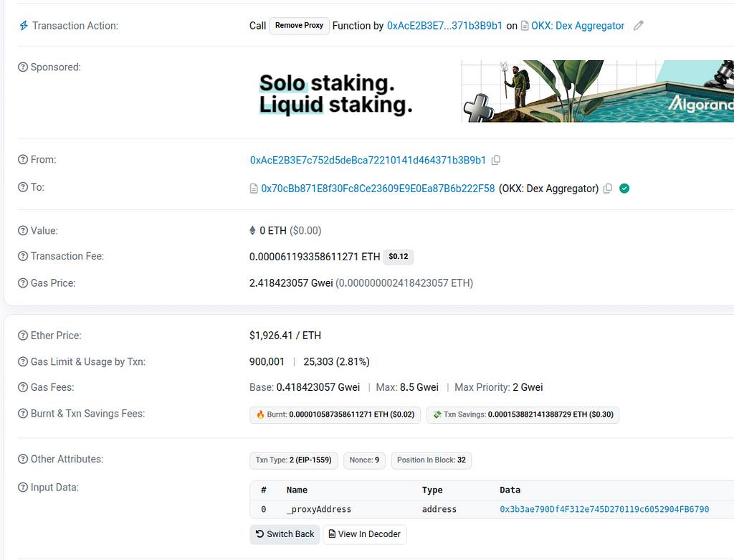Click the help icon next to Transaction Fee
This screenshot has width=734, height=560.
pos(23,257)
